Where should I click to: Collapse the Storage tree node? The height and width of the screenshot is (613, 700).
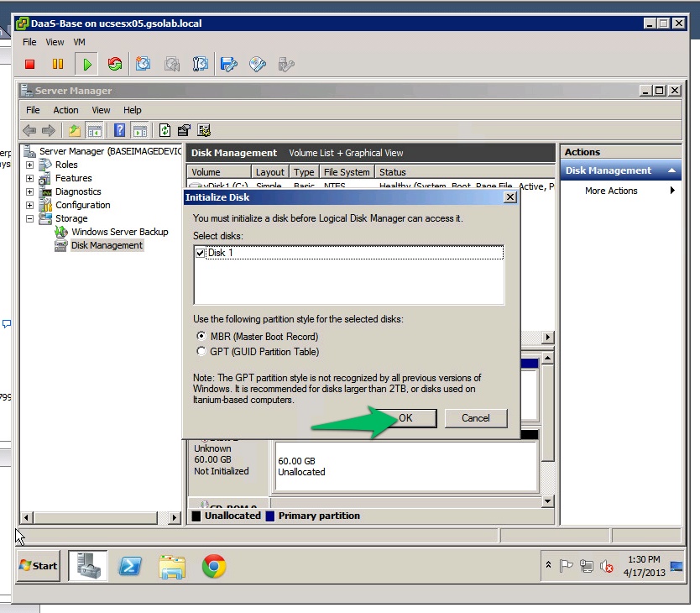coord(29,218)
